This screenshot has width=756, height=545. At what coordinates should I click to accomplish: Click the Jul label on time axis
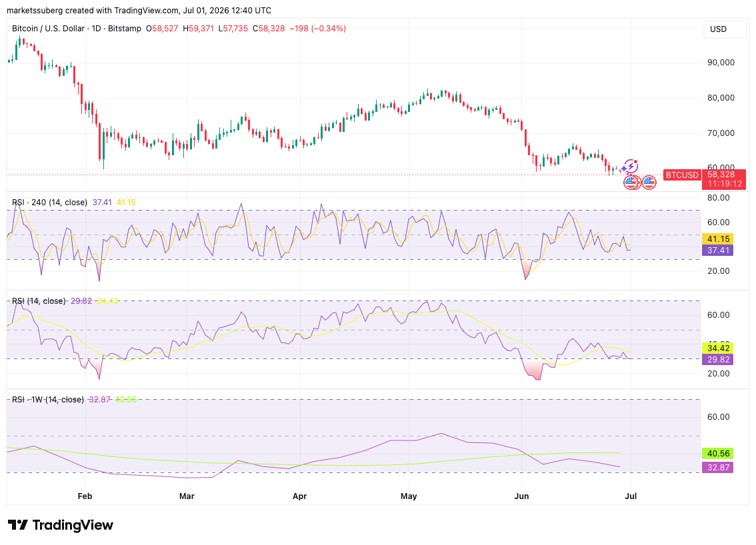[631, 496]
